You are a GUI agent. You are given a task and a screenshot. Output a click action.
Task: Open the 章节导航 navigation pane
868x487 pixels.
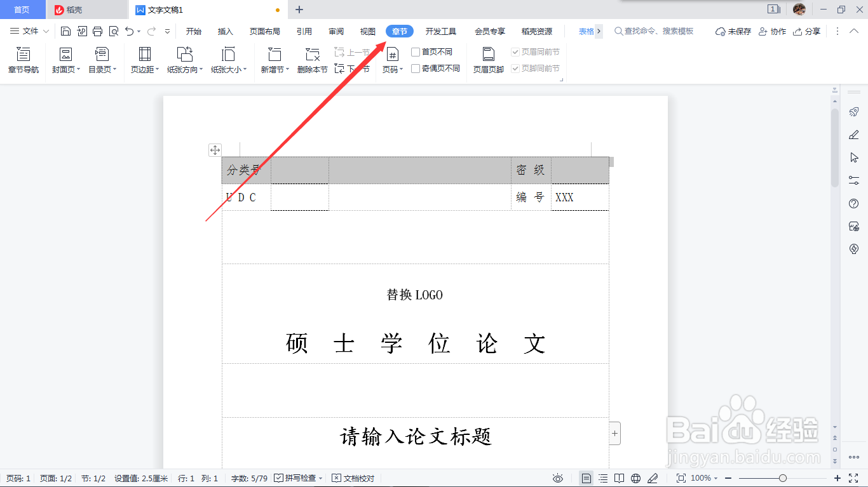[x=24, y=60]
